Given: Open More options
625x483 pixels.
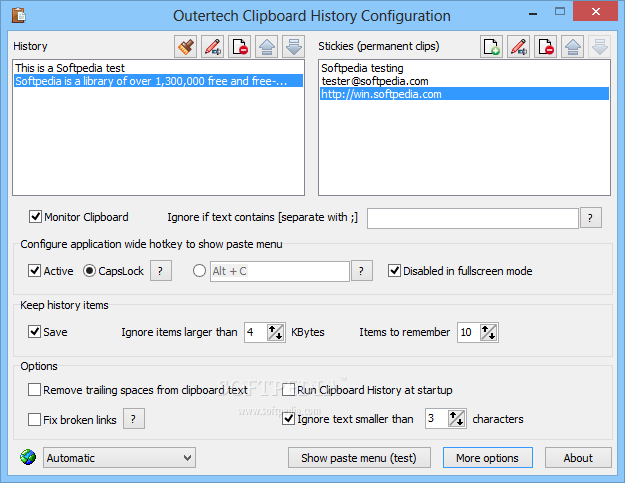Looking at the screenshot, I should 487,457.
